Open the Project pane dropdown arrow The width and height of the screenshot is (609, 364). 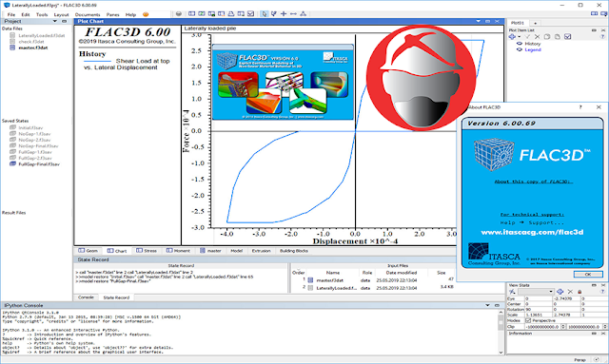[x=55, y=21]
